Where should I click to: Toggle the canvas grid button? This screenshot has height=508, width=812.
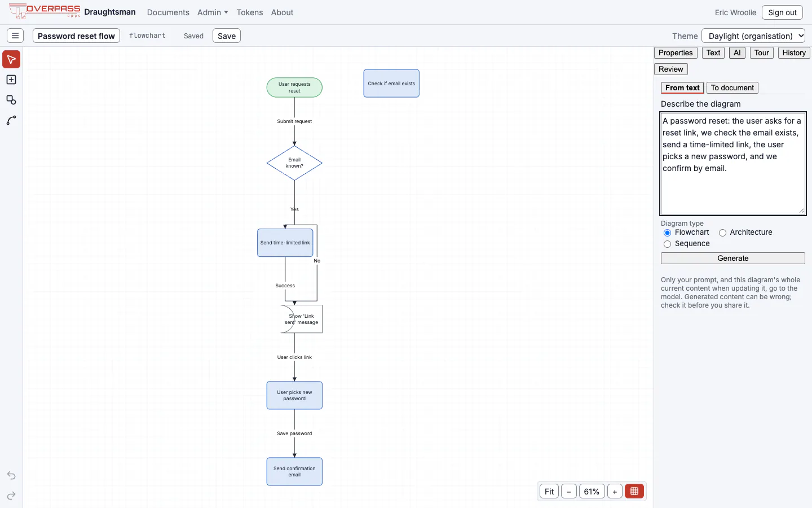tap(634, 491)
